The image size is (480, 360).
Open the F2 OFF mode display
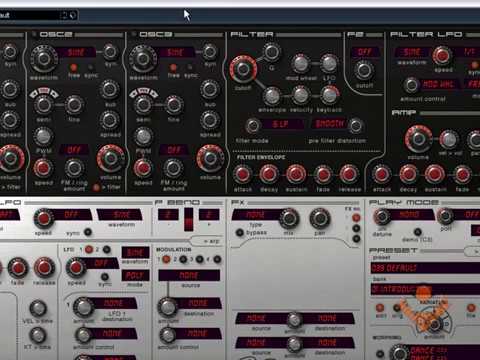[x=365, y=52]
